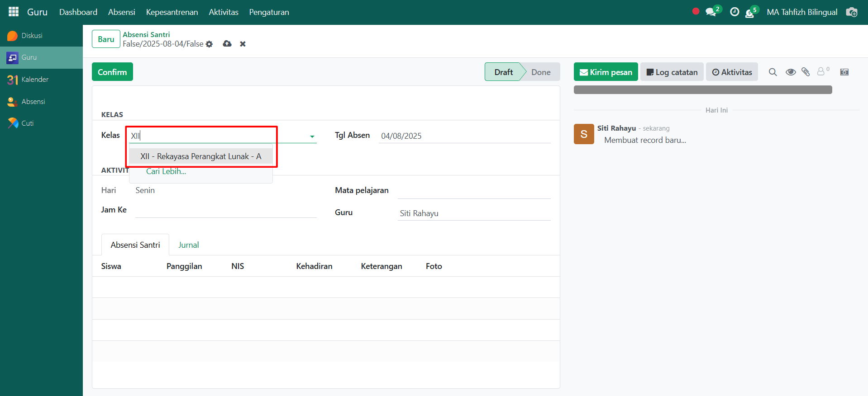Open the clock activities icon in top bar
The width and height of the screenshot is (868, 396).
point(734,12)
